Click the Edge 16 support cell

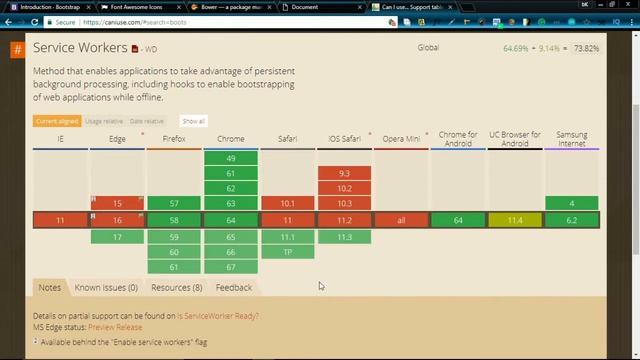click(117, 220)
